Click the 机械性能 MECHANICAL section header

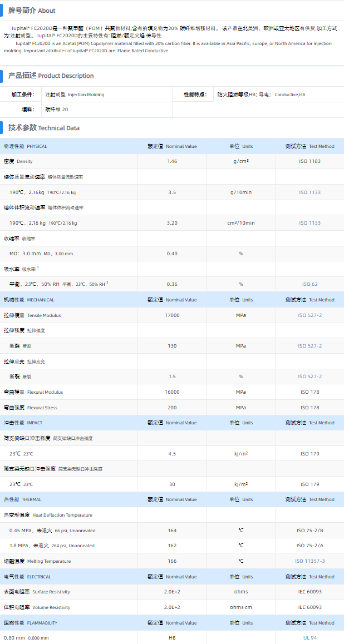tap(29, 300)
